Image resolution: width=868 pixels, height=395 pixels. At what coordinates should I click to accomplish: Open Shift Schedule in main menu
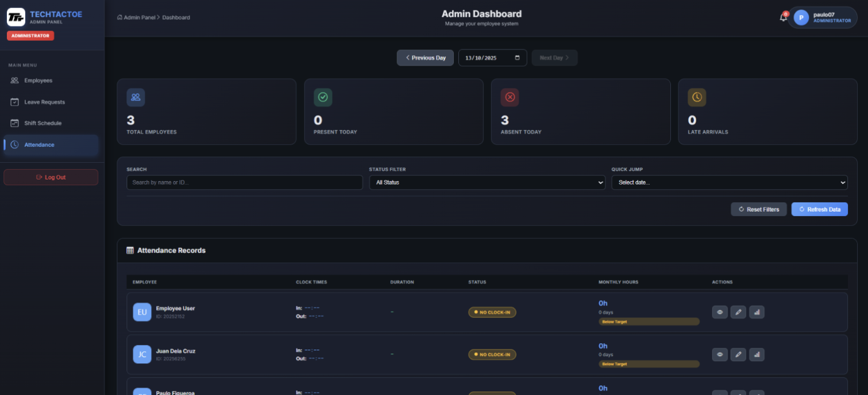pyautogui.click(x=51, y=123)
